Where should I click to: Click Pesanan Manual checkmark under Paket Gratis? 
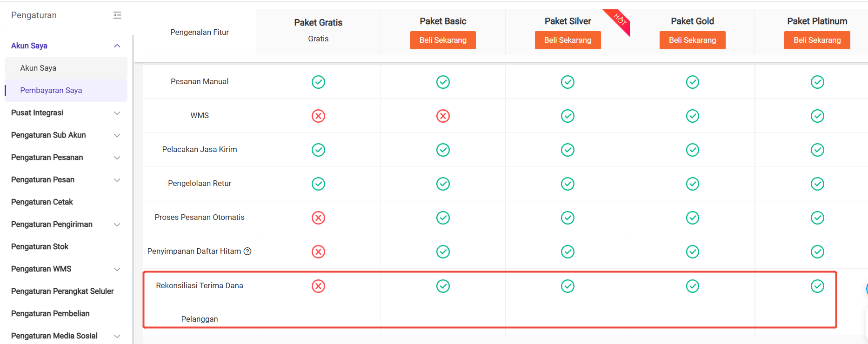[x=318, y=82]
